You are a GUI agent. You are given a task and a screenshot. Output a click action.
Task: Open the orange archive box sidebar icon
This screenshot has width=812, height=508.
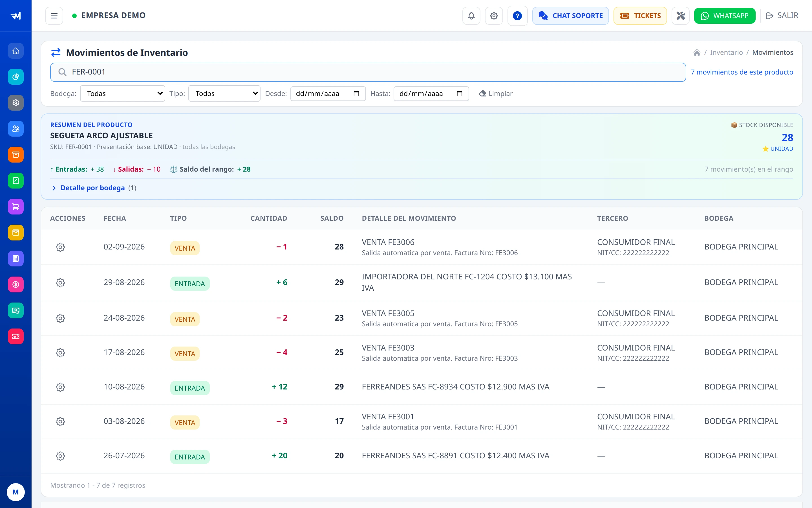[16, 155]
